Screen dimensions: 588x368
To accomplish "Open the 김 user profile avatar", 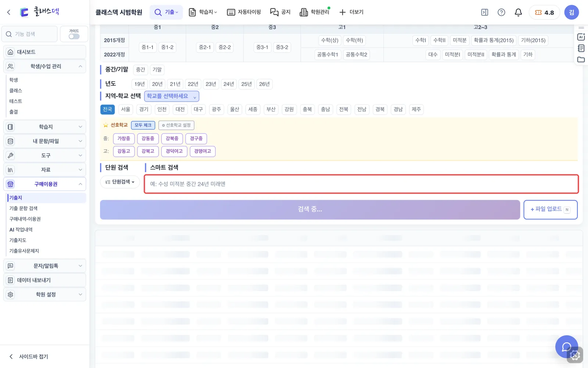I will pos(571,12).
